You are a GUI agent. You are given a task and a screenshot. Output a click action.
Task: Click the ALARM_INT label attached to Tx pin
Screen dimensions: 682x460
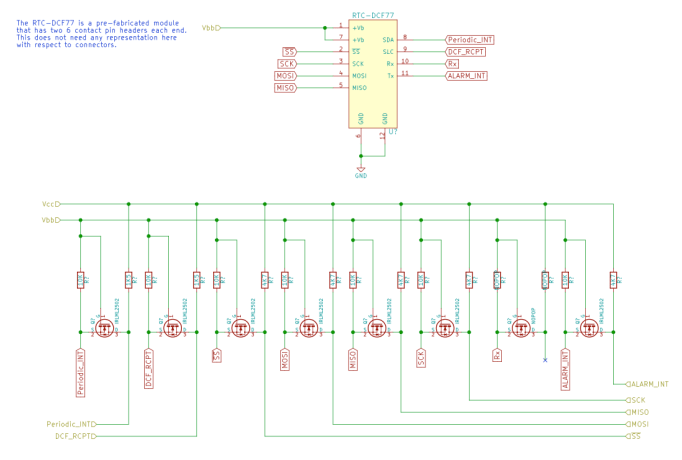click(467, 76)
